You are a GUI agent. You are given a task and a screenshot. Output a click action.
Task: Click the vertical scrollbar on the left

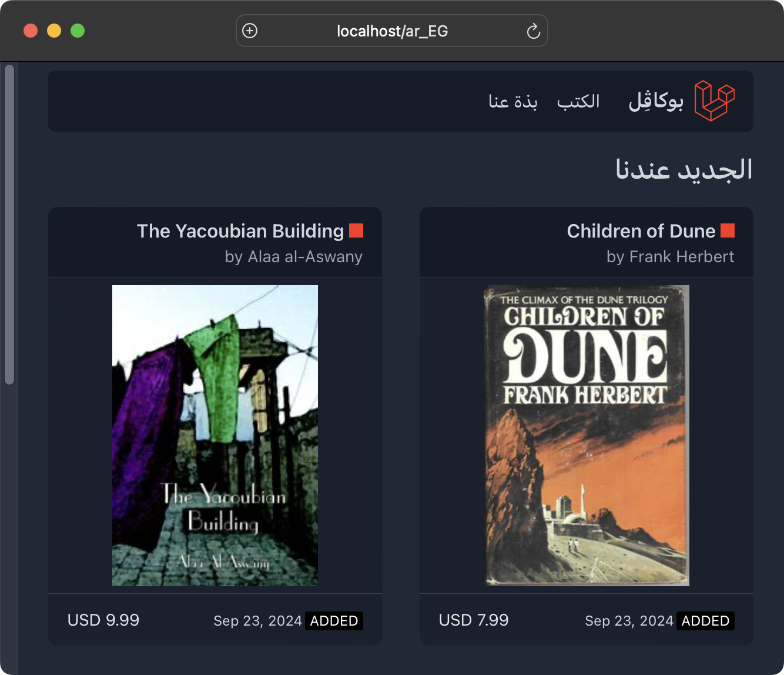(9, 223)
